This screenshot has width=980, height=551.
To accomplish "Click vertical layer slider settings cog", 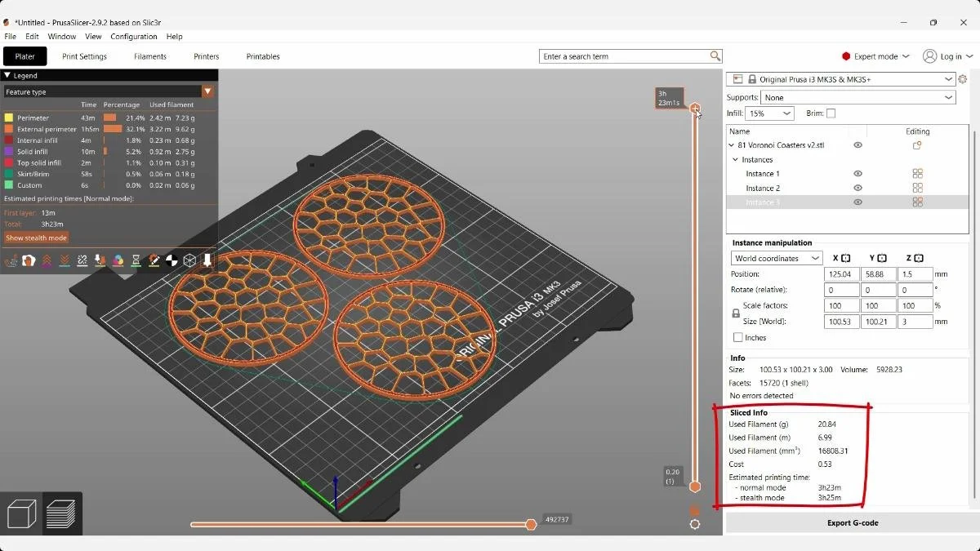I will (x=695, y=524).
